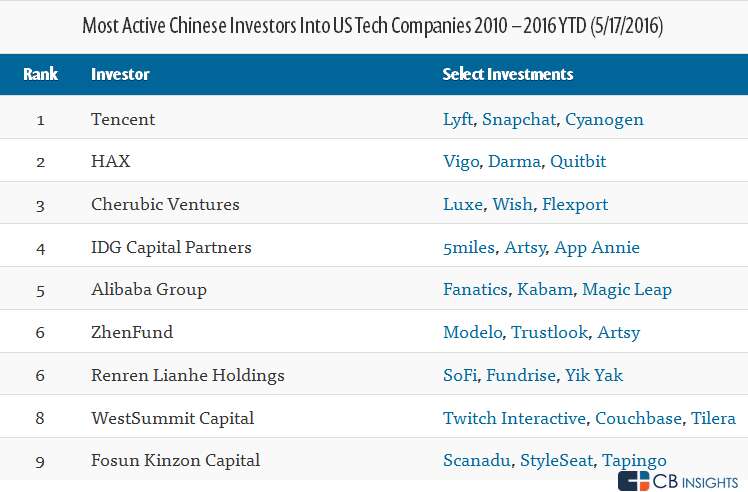748x492 pixels.
Task: Open the Fanatics link for Alibaba
Action: 475,290
